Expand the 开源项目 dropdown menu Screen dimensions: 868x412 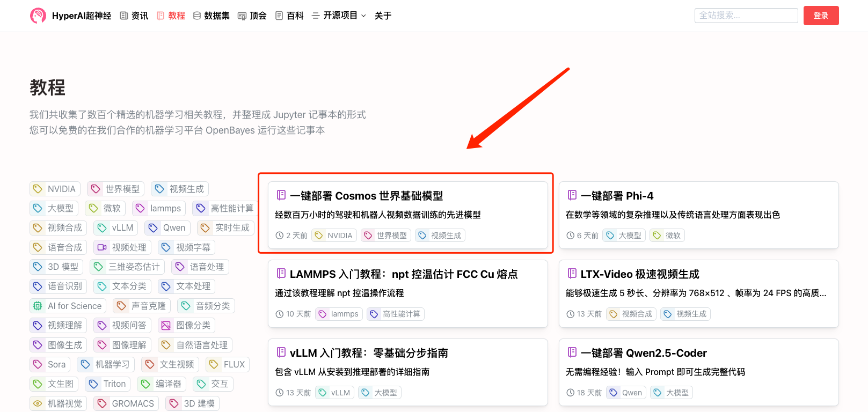coord(339,16)
